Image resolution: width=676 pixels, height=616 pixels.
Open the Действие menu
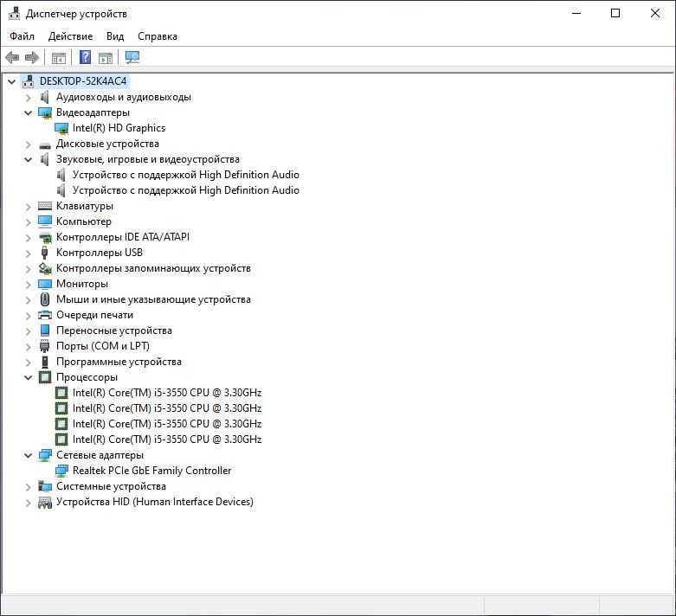(x=70, y=36)
